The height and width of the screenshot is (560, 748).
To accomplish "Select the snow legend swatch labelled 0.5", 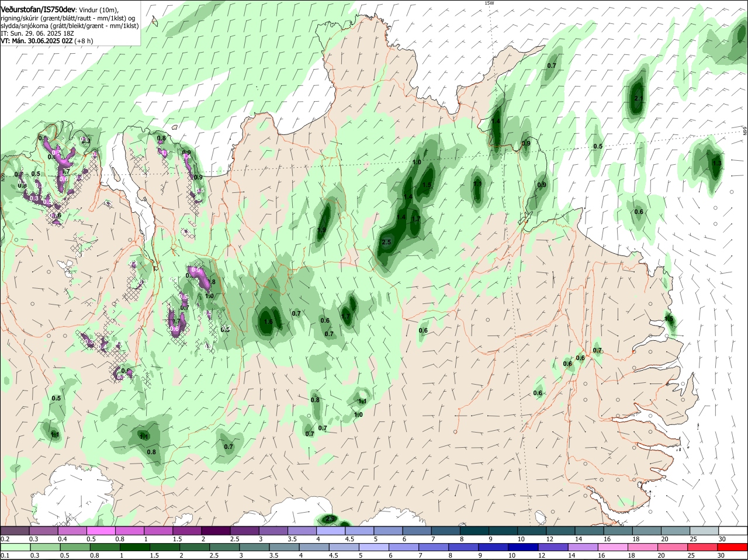I will [x=101, y=531].
